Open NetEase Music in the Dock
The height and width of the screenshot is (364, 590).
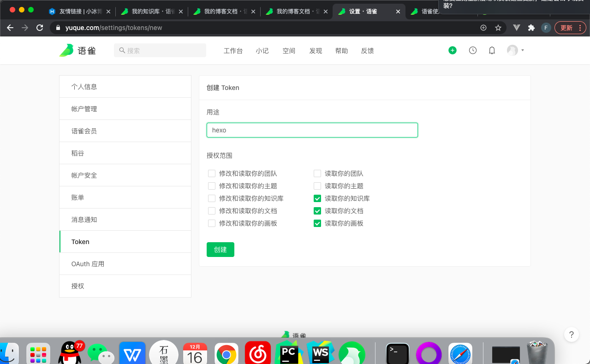tap(257, 353)
